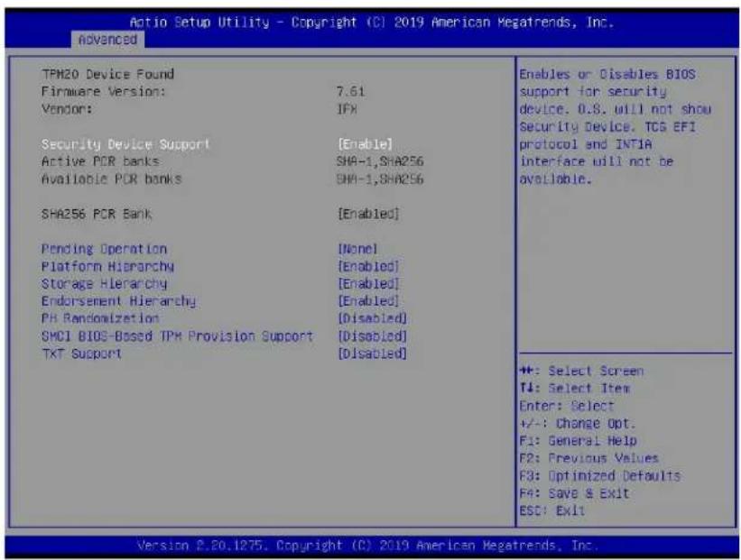The image size is (741, 560).
Task: Select the Pending Operation item
Action: (x=104, y=249)
